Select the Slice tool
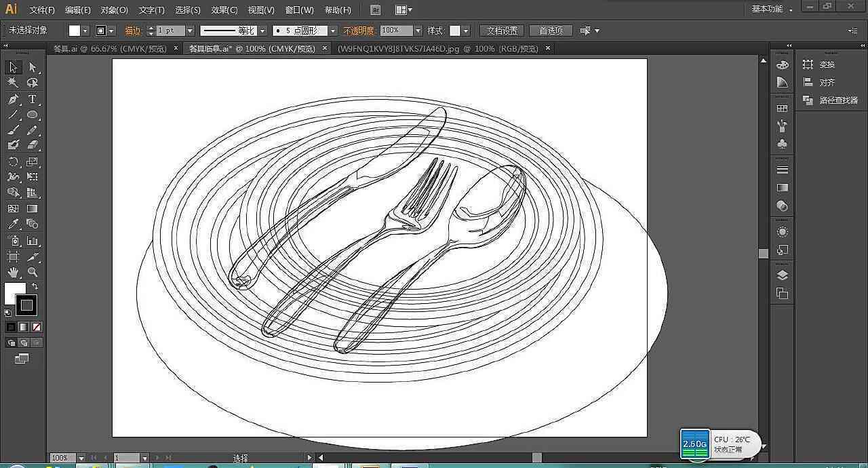 (32, 257)
